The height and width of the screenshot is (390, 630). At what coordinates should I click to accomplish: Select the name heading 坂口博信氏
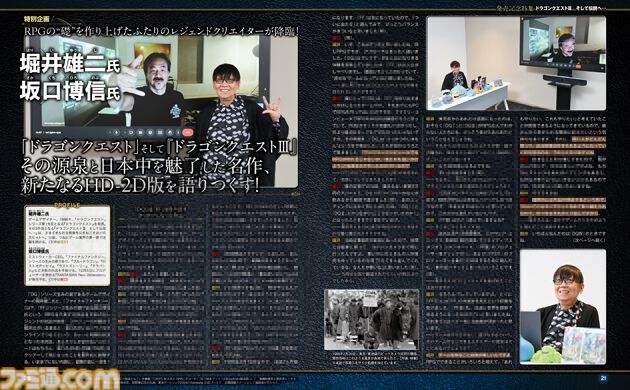[70, 90]
